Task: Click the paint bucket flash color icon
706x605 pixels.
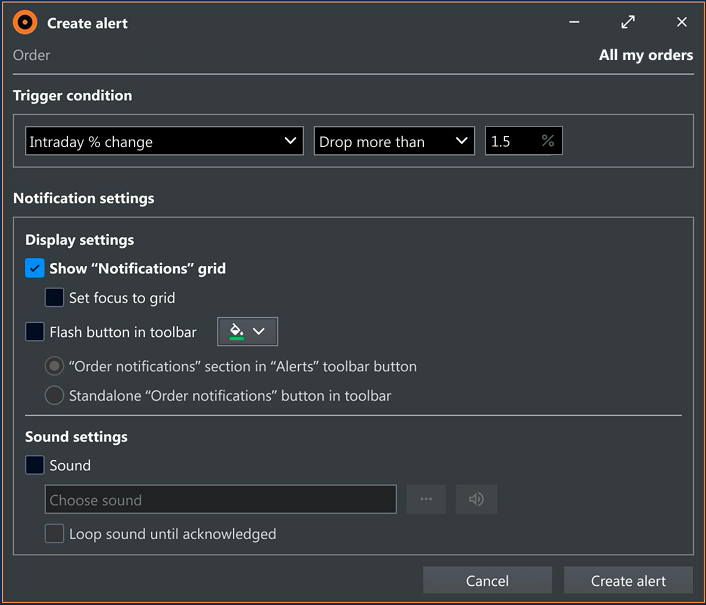Action: point(237,331)
